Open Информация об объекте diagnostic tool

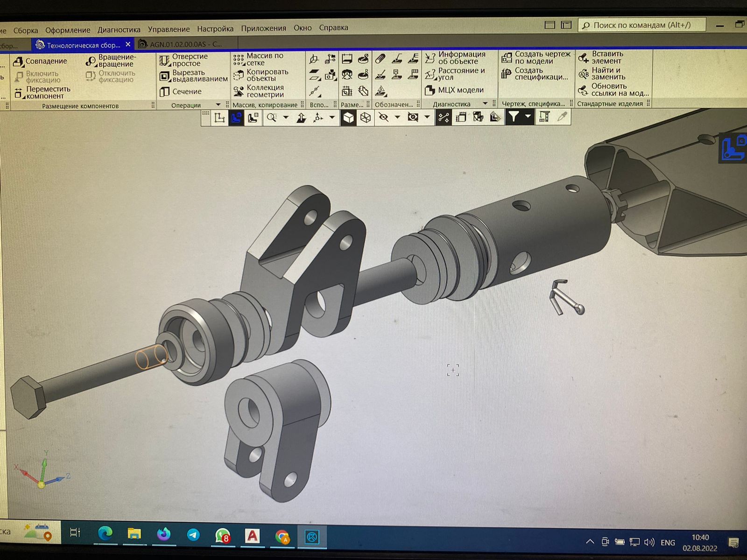(455, 58)
